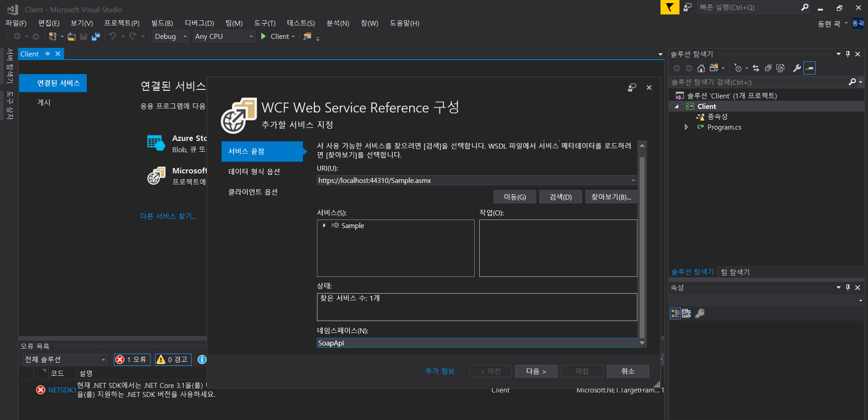The height and width of the screenshot is (420, 868).
Task: Select the 데이터 형식 옵션 wizard step
Action: pos(254,172)
